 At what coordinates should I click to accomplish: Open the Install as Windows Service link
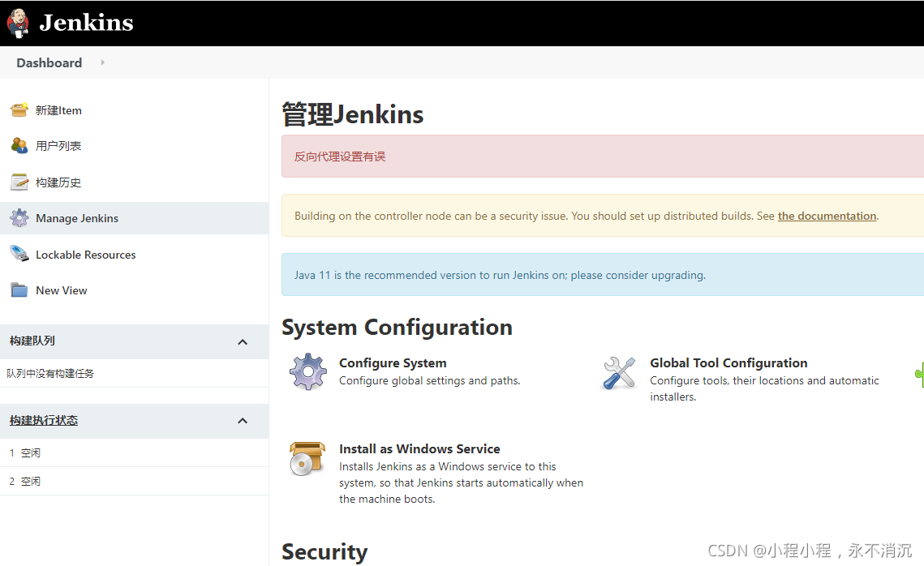[x=419, y=448]
